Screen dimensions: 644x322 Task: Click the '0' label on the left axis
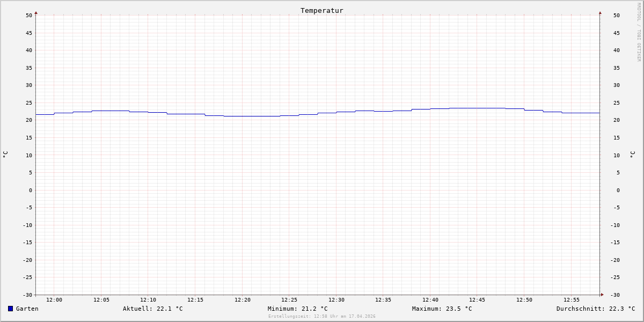point(31,190)
